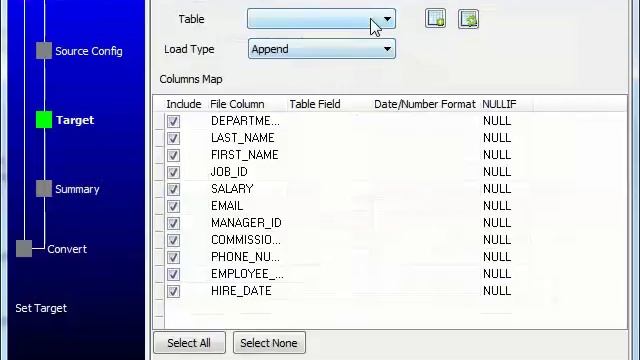Image resolution: width=640 pixels, height=360 pixels.
Task: Click the File Column header
Action: click(x=237, y=104)
